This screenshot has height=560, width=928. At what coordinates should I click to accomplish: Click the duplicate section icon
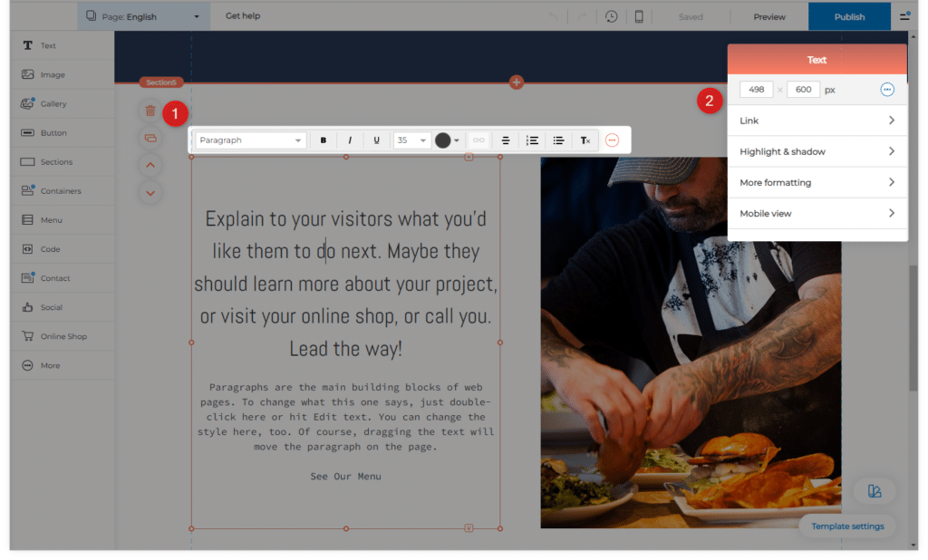[150, 138]
